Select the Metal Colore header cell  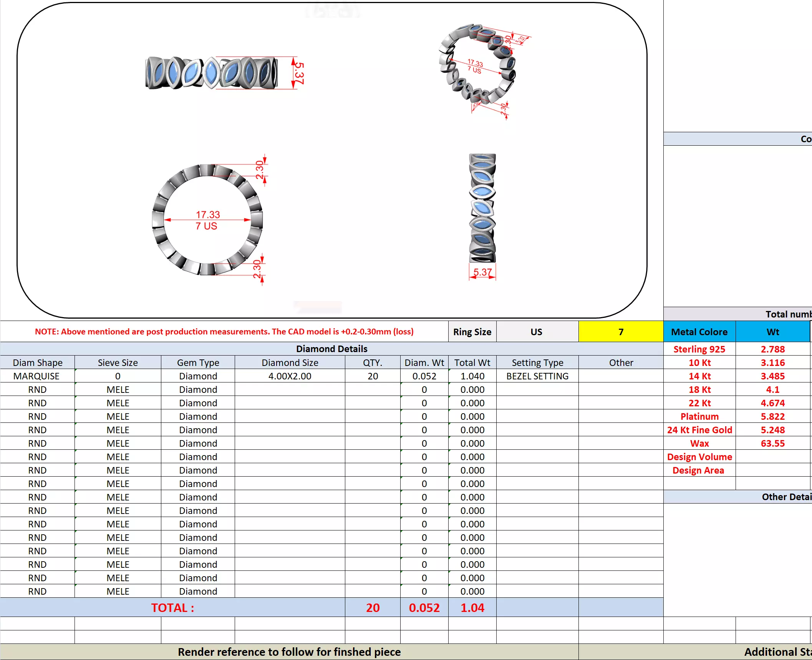pos(699,332)
